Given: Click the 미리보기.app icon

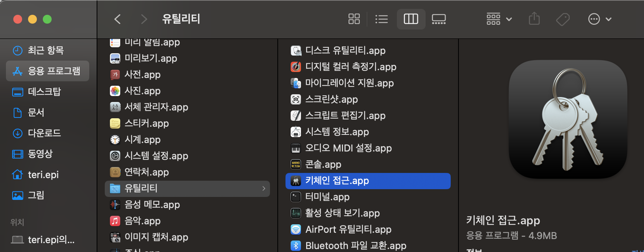Looking at the screenshot, I should click(x=115, y=58).
